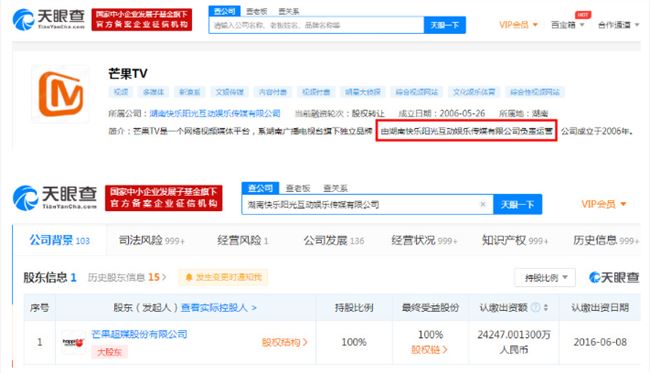650x373 pixels.
Task: Clear the search query with the X icon
Action: click(x=483, y=204)
